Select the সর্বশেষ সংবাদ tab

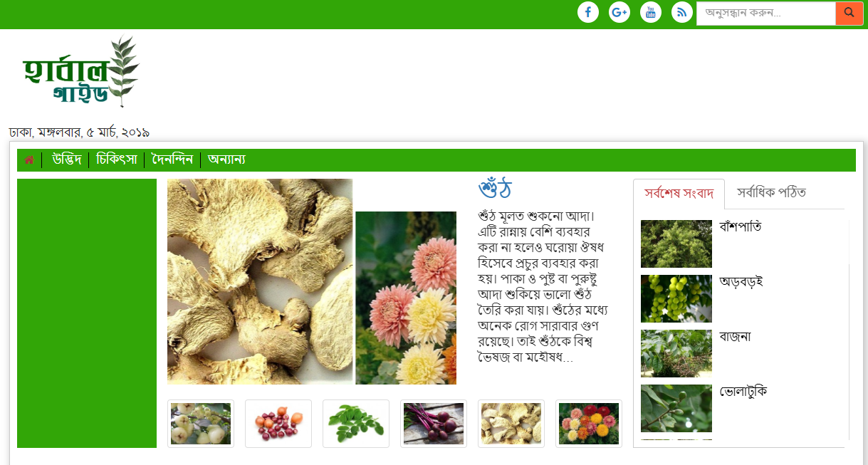[679, 194]
